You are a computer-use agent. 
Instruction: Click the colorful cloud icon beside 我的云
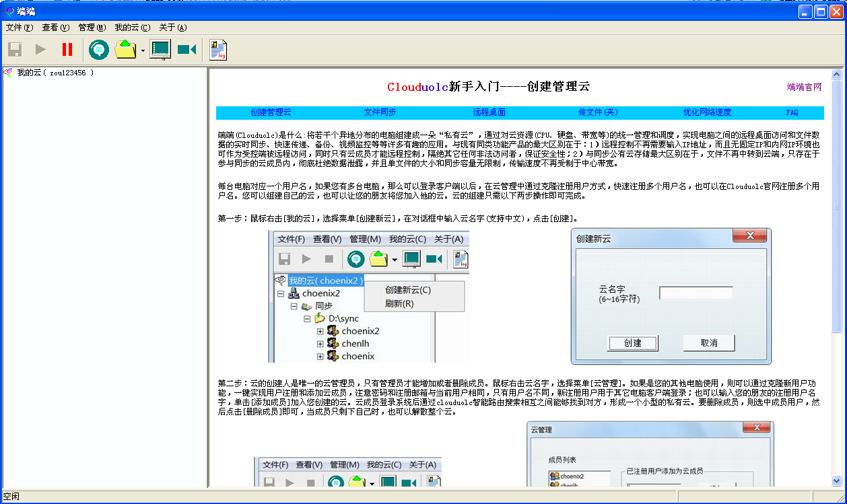point(8,73)
